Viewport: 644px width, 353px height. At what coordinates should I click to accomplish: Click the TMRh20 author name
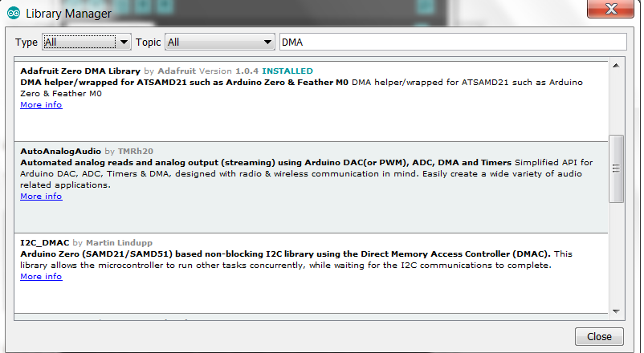(x=135, y=151)
